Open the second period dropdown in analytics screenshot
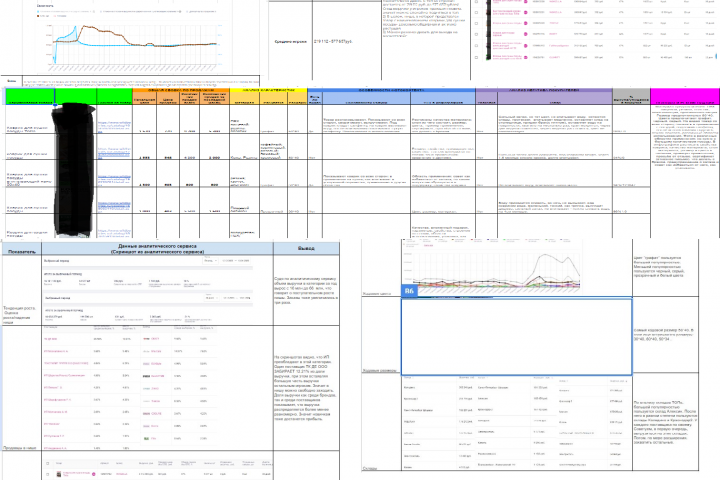720x480 pixels. [x=212, y=298]
